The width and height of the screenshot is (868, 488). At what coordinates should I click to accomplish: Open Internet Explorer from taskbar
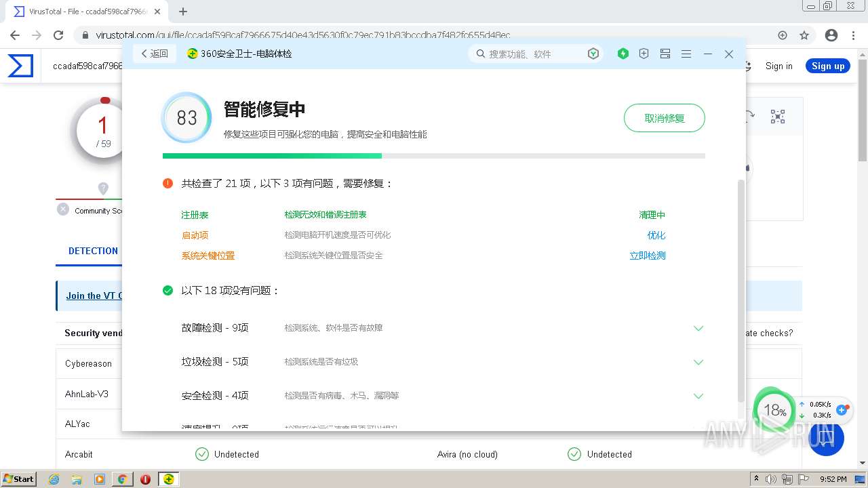[54, 479]
